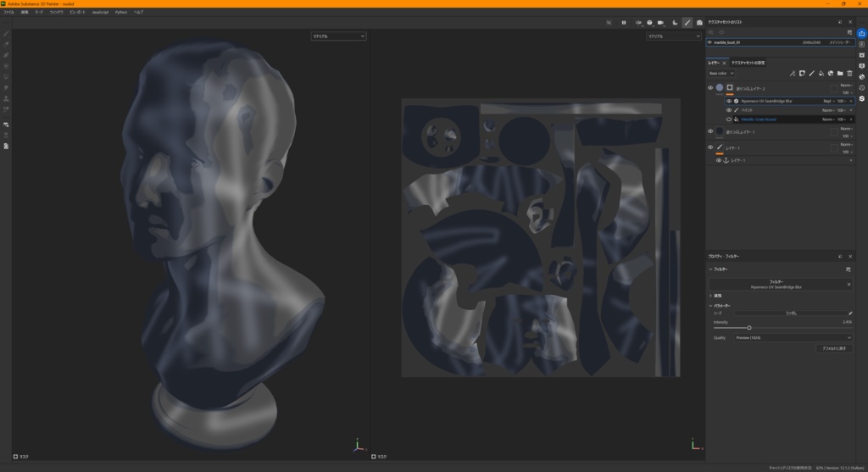Toggle visibility of 塗りつぶしレイヤー 1
Screen dimensions: 868x472
710,131
